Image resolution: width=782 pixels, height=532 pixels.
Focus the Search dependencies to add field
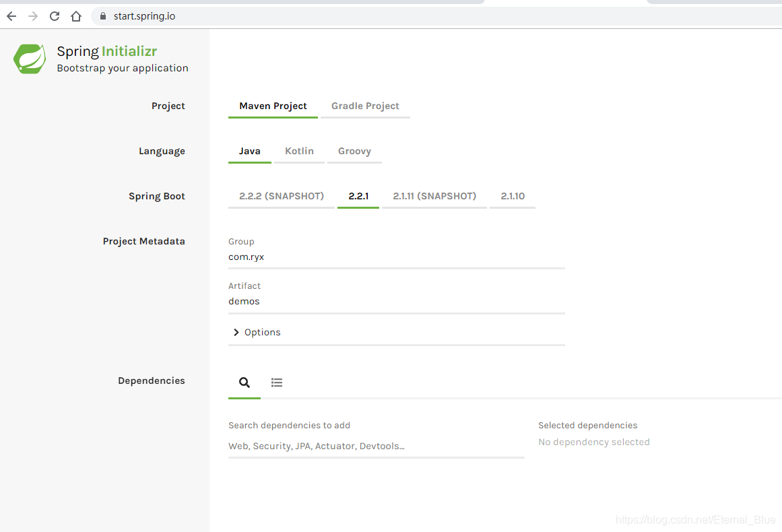(x=376, y=446)
